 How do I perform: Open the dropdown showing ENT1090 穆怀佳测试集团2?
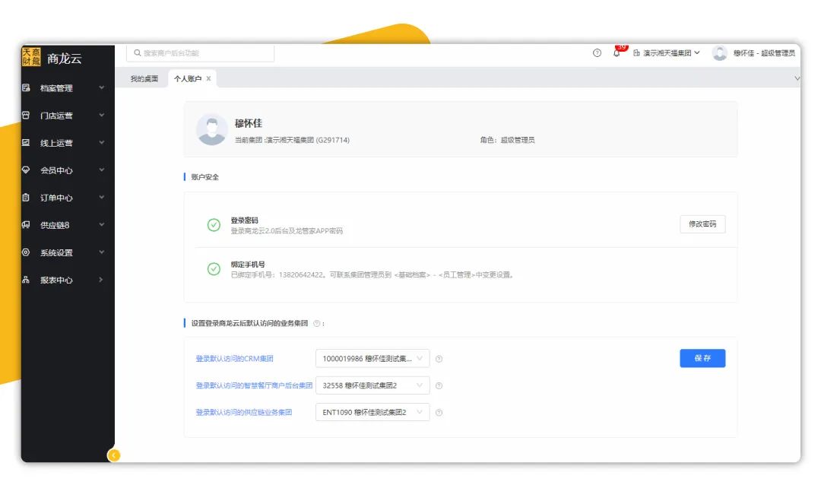372,413
